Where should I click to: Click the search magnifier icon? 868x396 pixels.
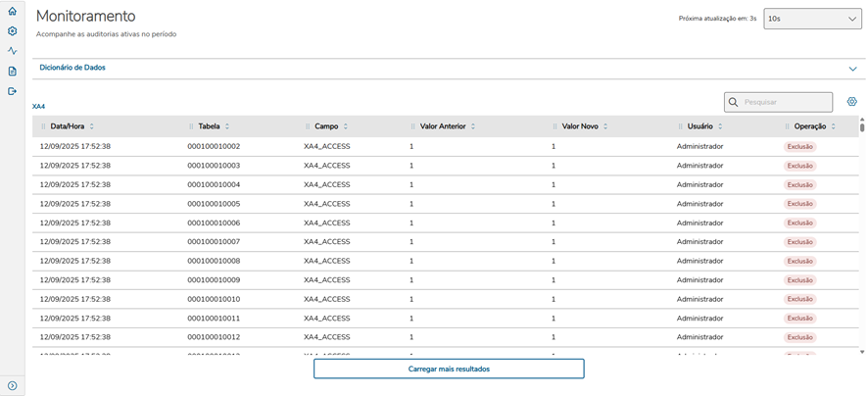(x=733, y=102)
